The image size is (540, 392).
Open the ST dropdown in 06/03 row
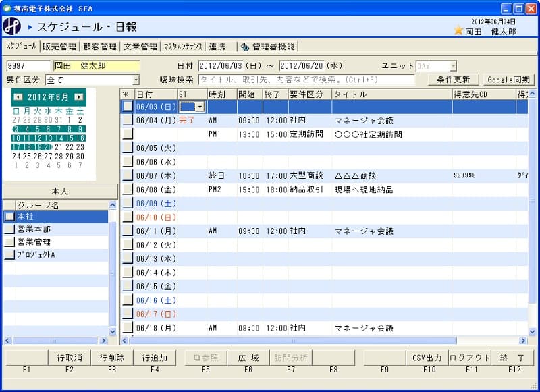[x=200, y=107]
